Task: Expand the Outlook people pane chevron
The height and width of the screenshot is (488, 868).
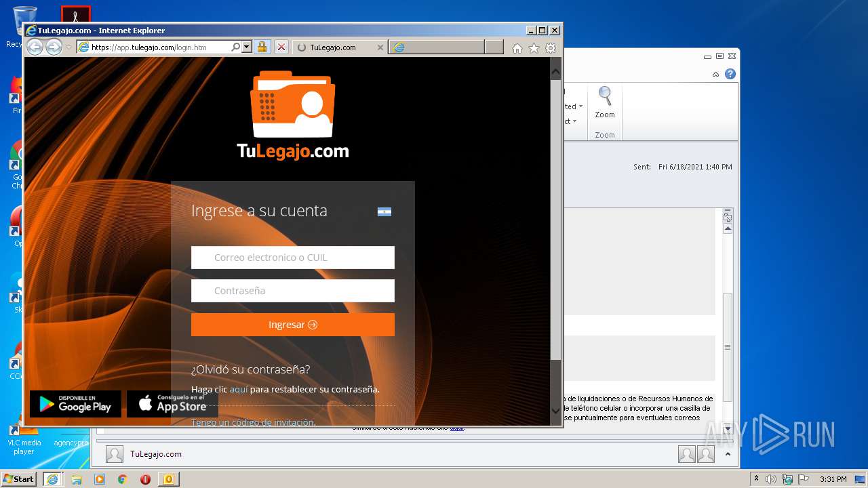Action: [x=728, y=454]
